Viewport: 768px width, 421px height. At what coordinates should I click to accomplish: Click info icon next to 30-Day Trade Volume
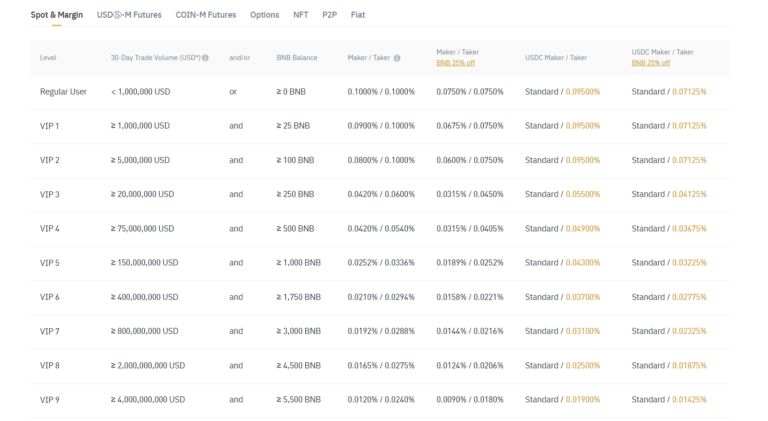click(x=205, y=58)
